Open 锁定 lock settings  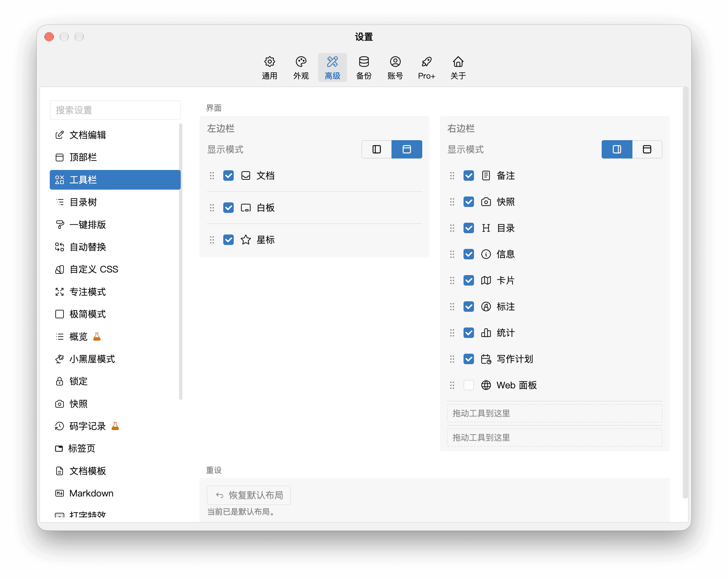click(115, 381)
